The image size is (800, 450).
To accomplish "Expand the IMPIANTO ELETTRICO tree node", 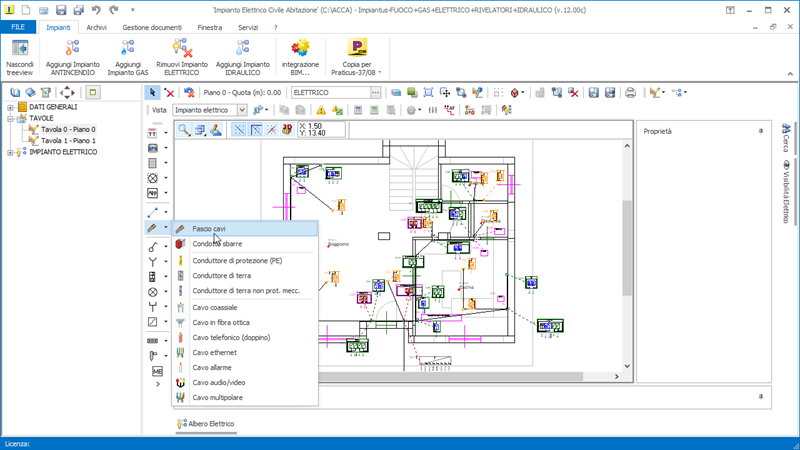I will [x=10, y=152].
